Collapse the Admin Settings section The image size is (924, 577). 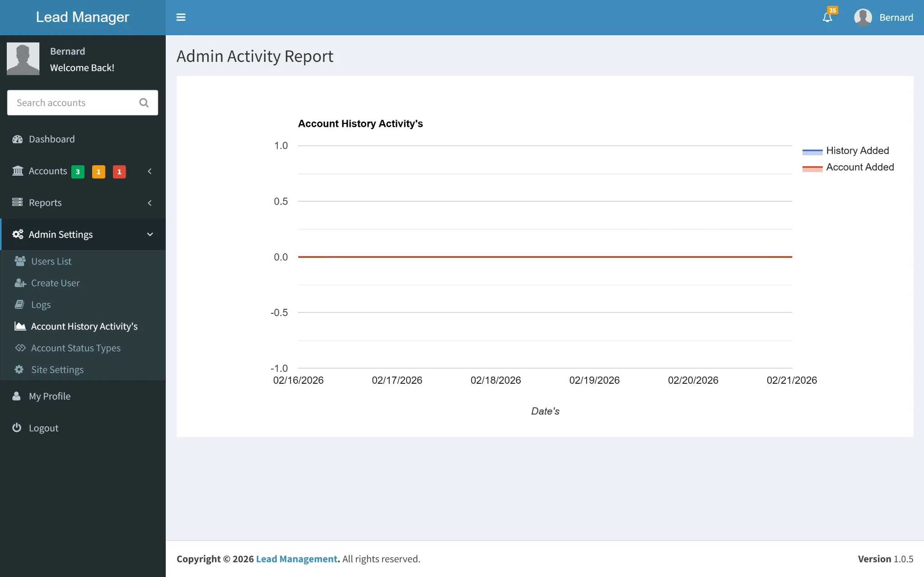point(150,234)
